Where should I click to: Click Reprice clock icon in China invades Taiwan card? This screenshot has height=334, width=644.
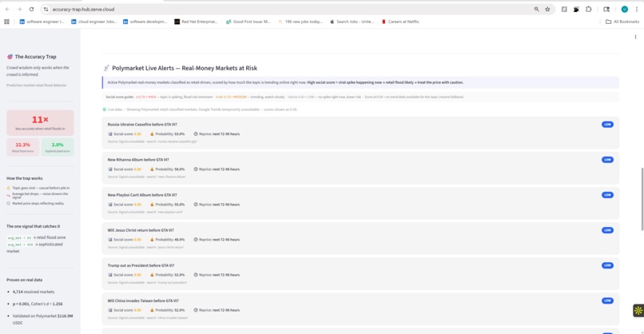196,310
